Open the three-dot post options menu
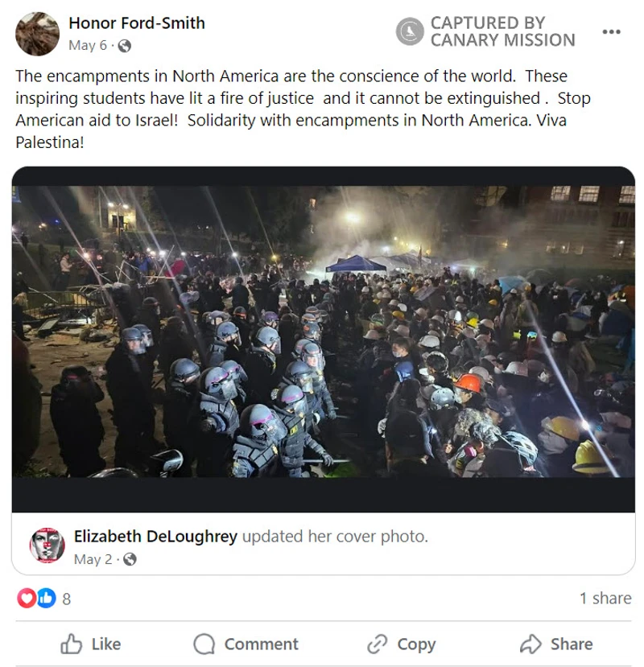The image size is (644, 667). coord(611,31)
